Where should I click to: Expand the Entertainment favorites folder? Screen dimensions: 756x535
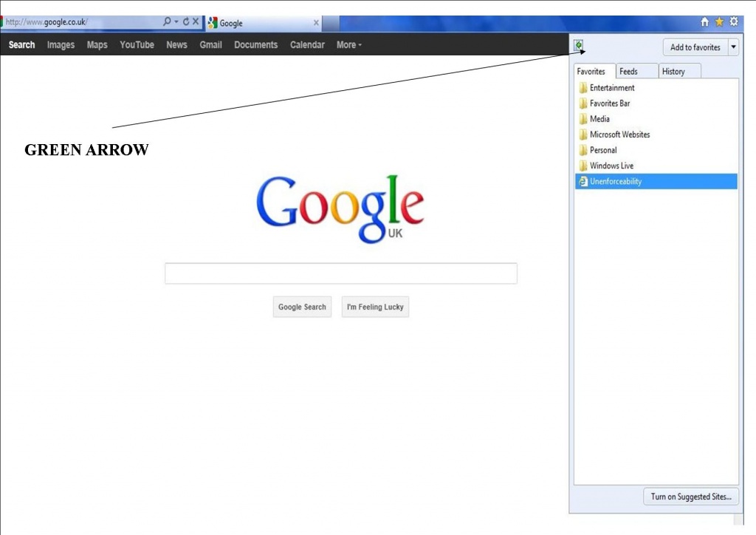[x=611, y=88]
